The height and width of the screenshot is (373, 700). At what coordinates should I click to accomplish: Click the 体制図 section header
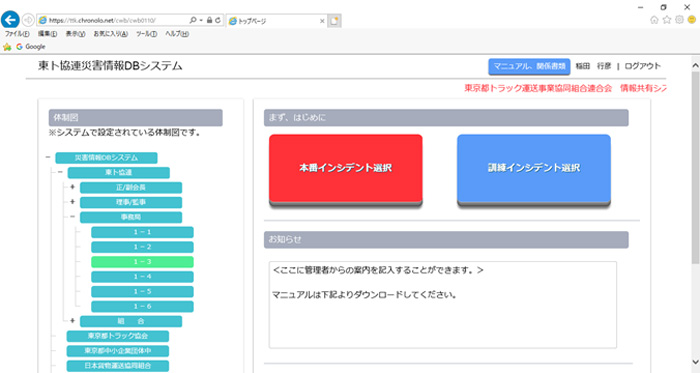(136, 118)
